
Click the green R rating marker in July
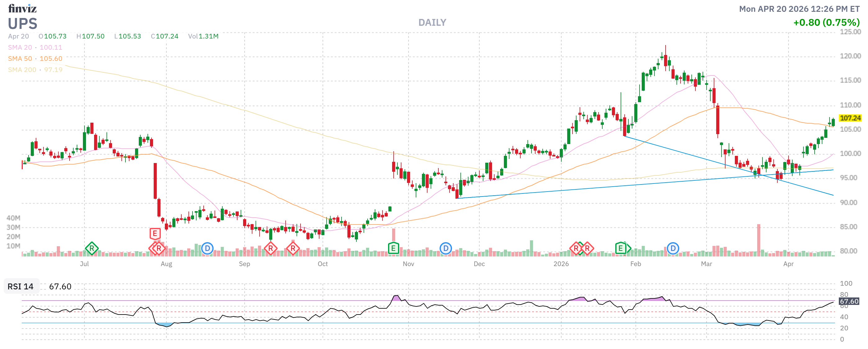92,249
